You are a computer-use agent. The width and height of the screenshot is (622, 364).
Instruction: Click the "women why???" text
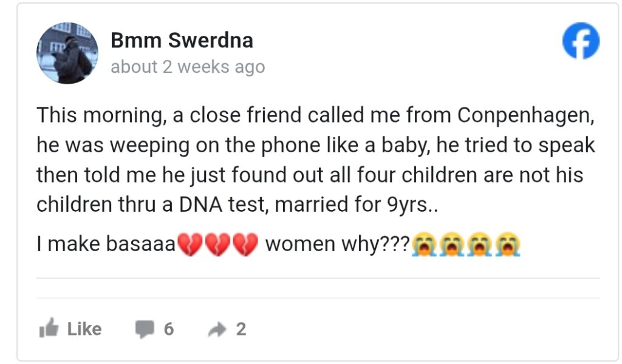click(x=338, y=244)
